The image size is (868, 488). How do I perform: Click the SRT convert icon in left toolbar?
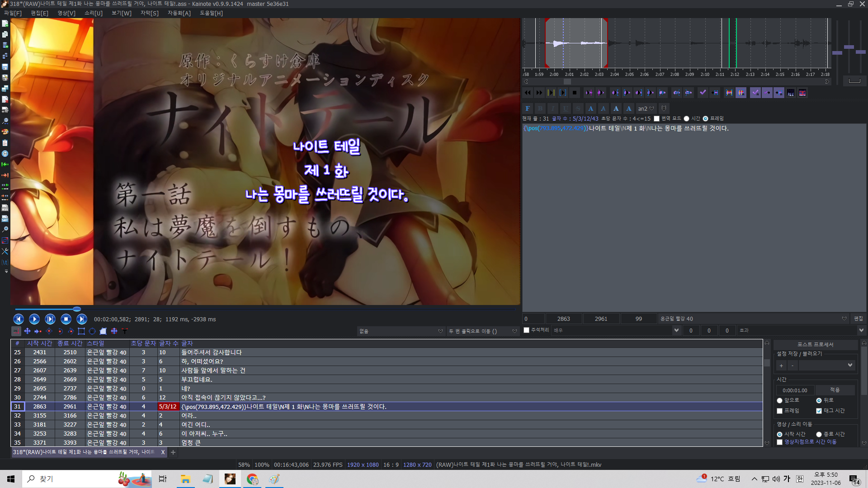[5, 219]
